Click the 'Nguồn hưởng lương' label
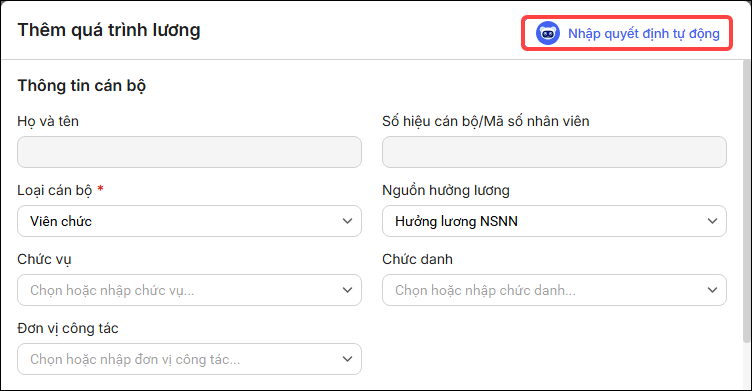Viewport: 752px width, 391px height. pos(446,190)
